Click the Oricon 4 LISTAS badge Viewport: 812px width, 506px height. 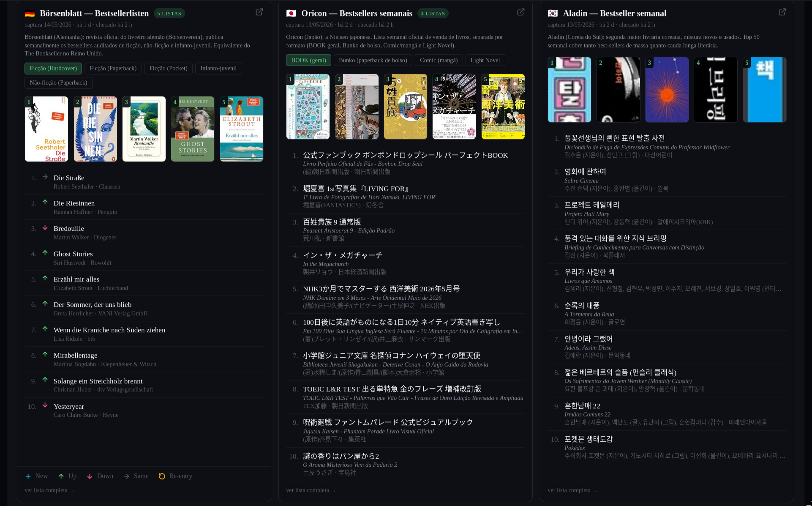433,14
